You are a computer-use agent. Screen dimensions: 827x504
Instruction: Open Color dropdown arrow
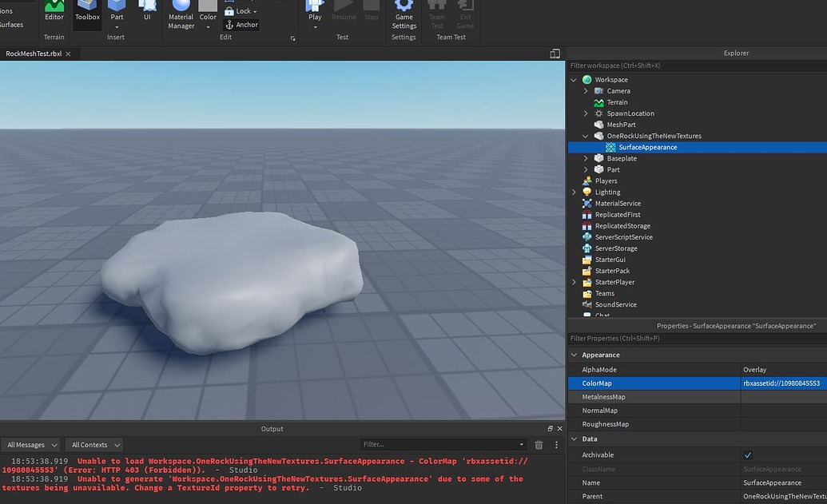pos(208,27)
